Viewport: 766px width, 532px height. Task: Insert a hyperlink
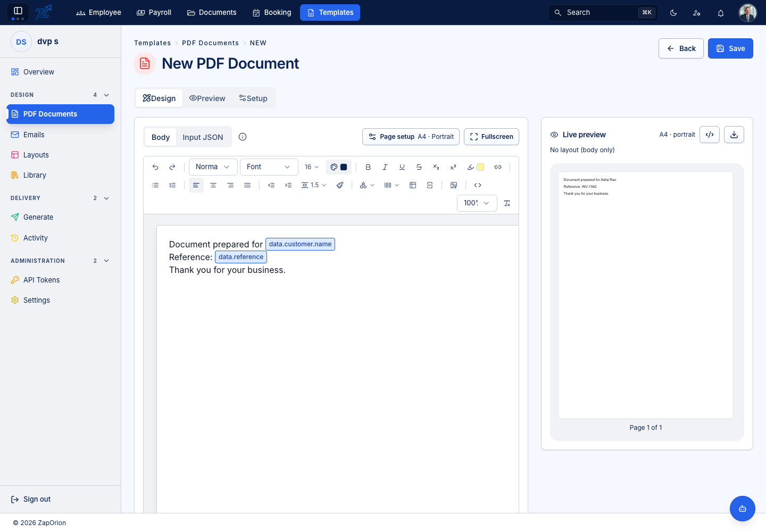point(498,167)
